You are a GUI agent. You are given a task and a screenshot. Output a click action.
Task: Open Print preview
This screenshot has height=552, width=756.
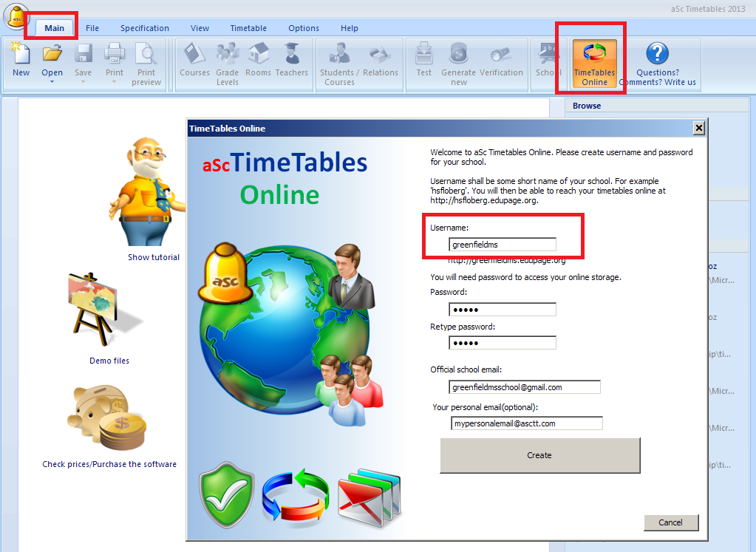[x=146, y=64]
